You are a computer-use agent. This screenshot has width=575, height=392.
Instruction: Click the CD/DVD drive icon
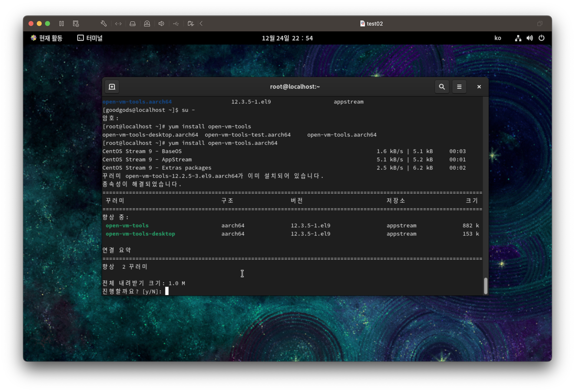(147, 24)
